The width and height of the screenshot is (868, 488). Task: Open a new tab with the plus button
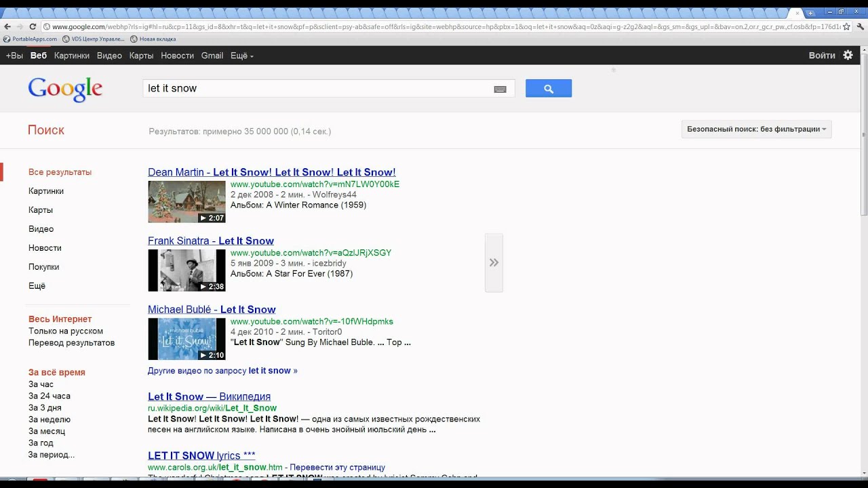810,13
